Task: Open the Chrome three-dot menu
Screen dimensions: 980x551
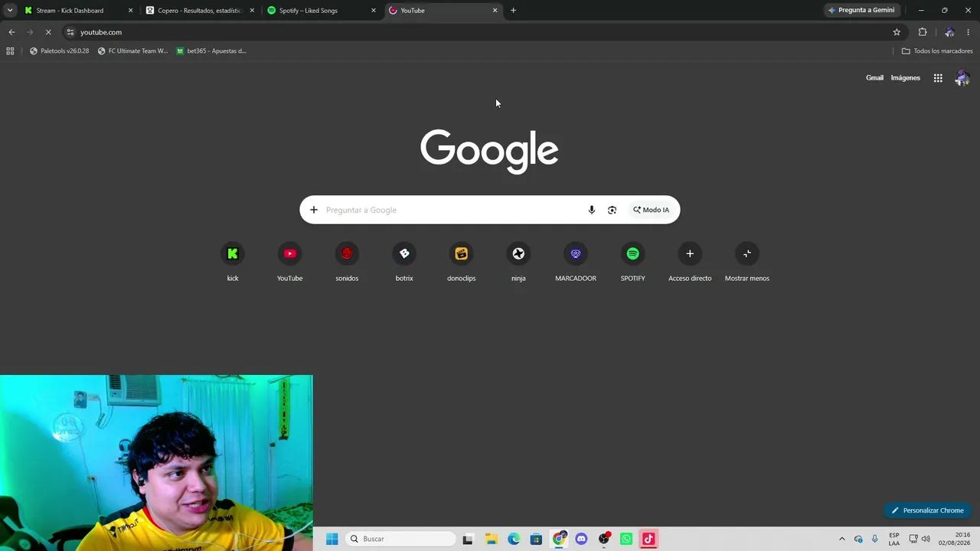Action: click(x=969, y=32)
